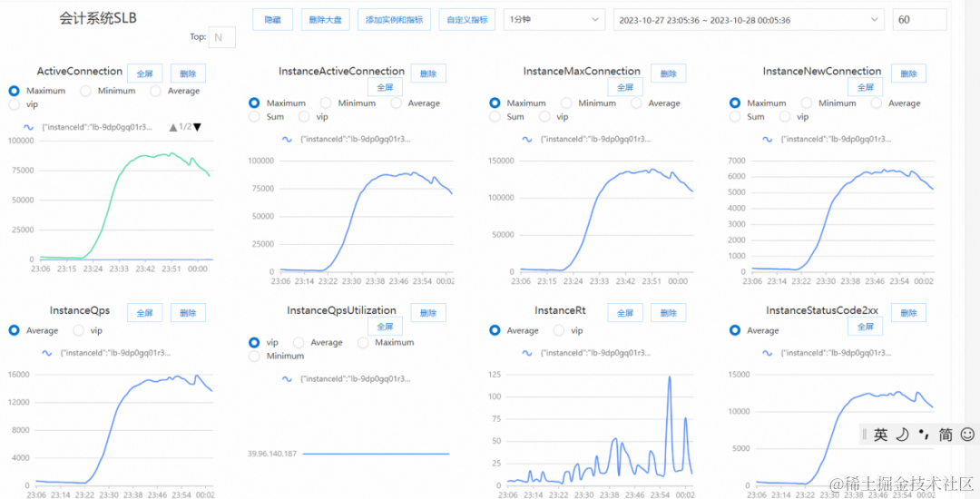Click the moon icon in IME bar
980x499 pixels.
(902, 435)
